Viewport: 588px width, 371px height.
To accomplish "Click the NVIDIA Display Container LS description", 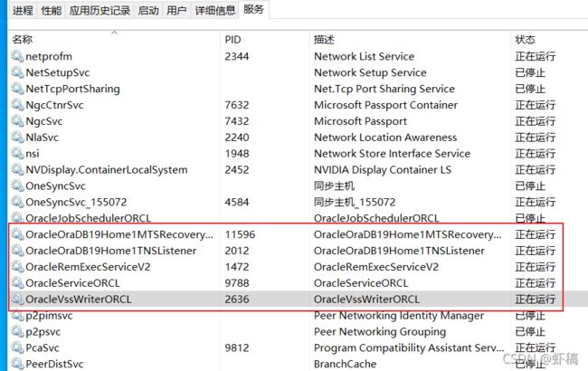I will coord(383,169).
